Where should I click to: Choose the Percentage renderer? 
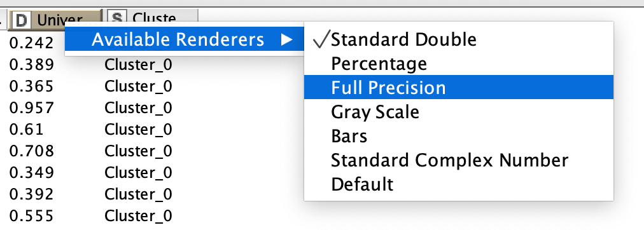pyautogui.click(x=459, y=64)
